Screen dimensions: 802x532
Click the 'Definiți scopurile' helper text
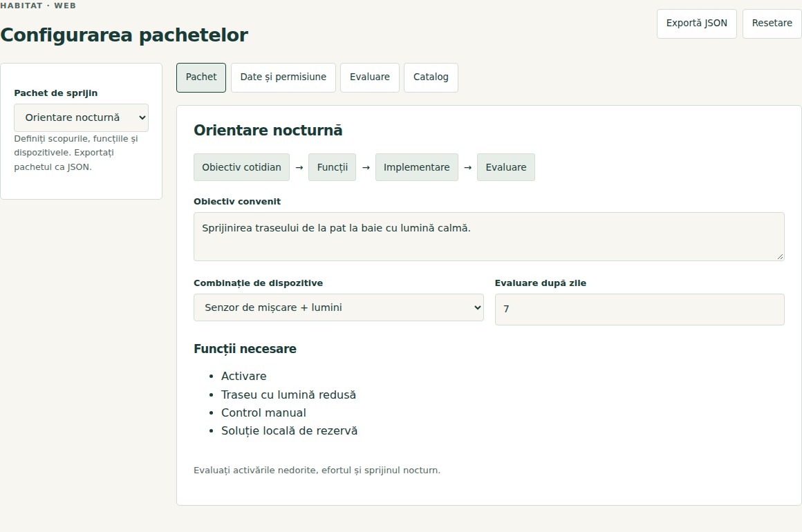click(x=76, y=153)
